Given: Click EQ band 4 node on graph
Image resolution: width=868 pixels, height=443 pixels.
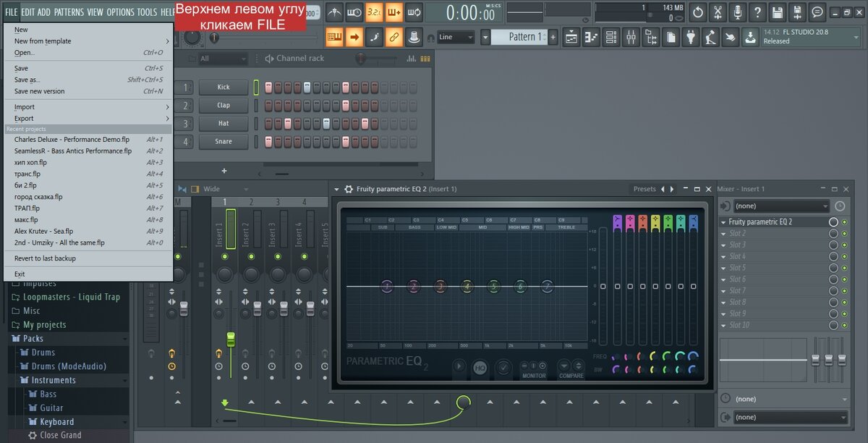Looking at the screenshot, I should 467,287.
